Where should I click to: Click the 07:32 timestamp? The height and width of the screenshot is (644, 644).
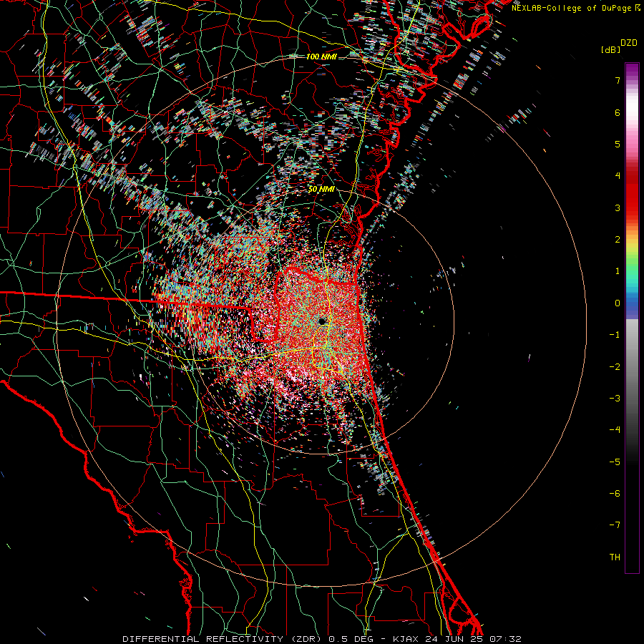point(506,639)
